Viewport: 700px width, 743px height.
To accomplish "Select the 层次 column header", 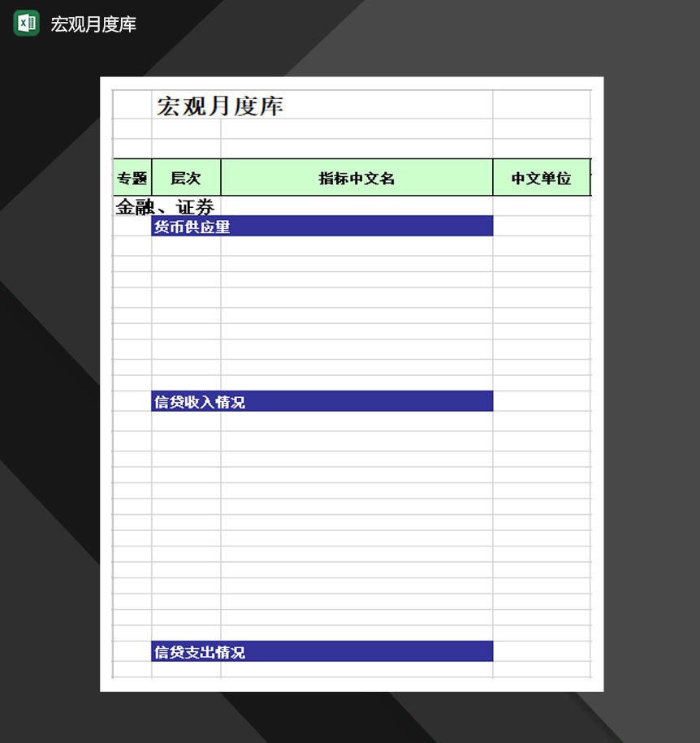I will (185, 177).
